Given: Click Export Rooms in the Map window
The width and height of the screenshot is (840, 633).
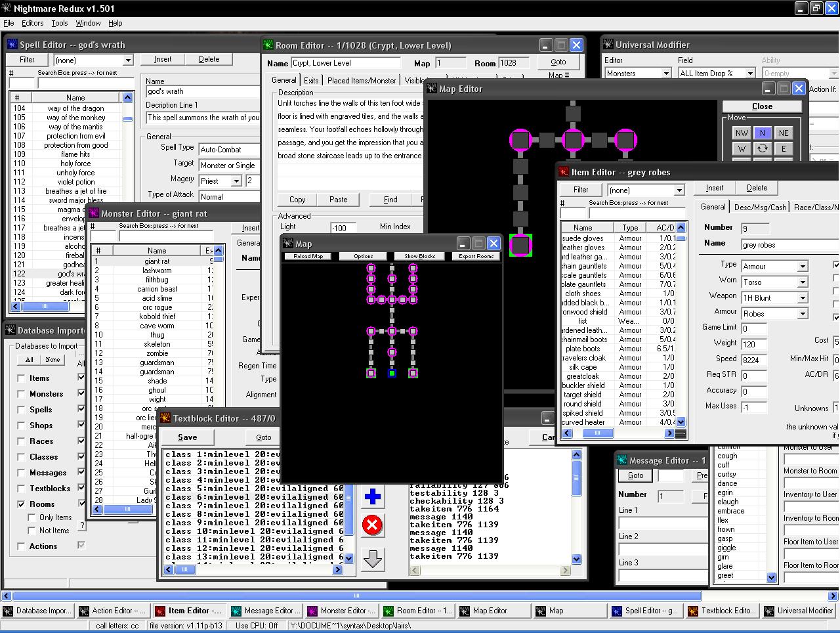Looking at the screenshot, I should (x=476, y=256).
